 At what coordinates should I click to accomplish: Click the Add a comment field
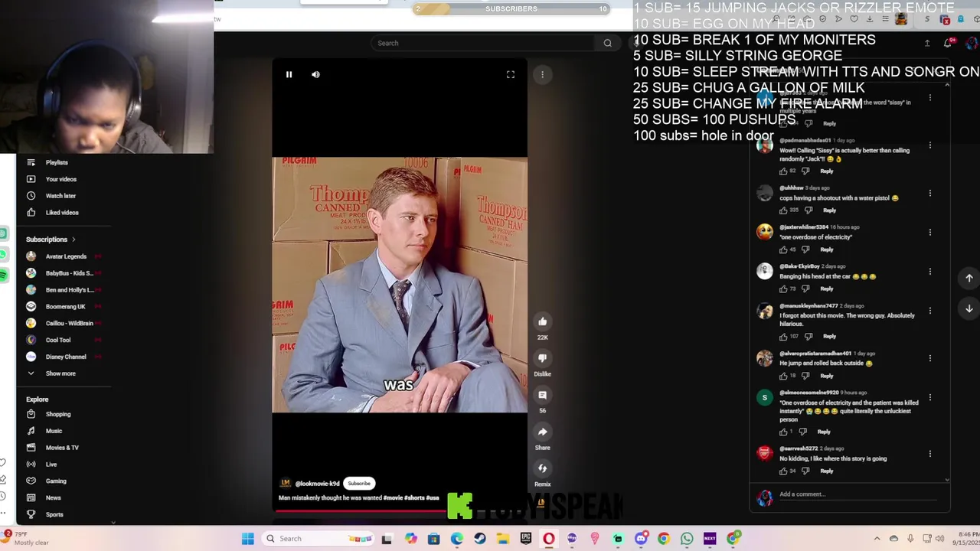[x=857, y=494]
